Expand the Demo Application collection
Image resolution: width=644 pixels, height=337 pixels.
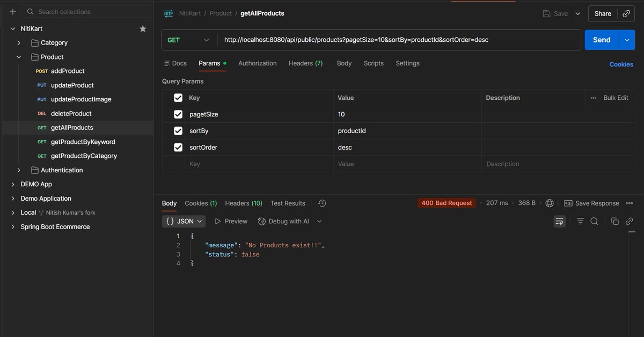pos(13,199)
